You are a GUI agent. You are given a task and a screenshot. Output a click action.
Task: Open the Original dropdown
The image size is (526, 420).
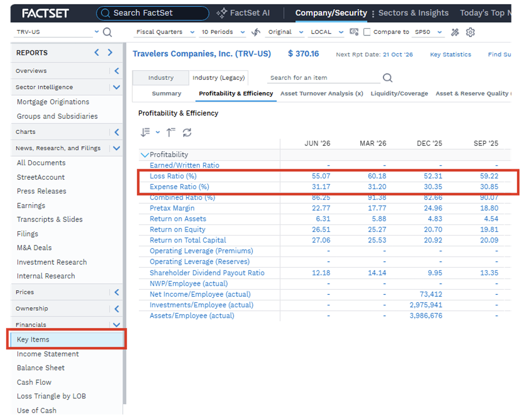tap(285, 32)
